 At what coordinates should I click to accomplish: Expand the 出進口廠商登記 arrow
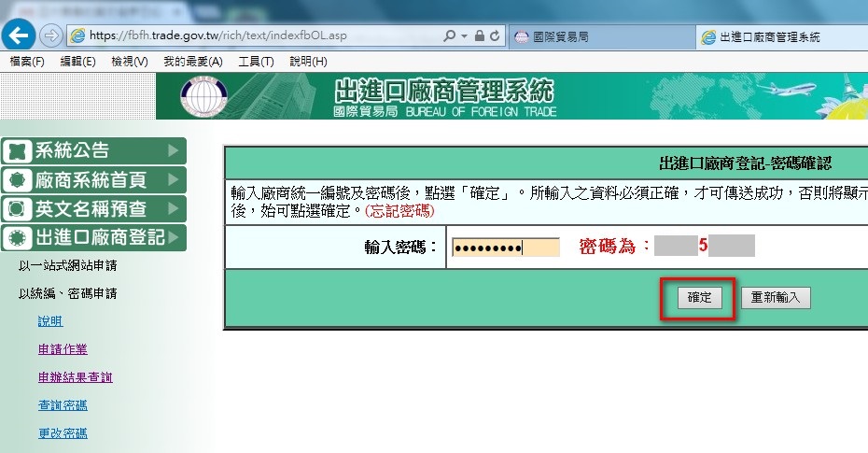pos(174,237)
